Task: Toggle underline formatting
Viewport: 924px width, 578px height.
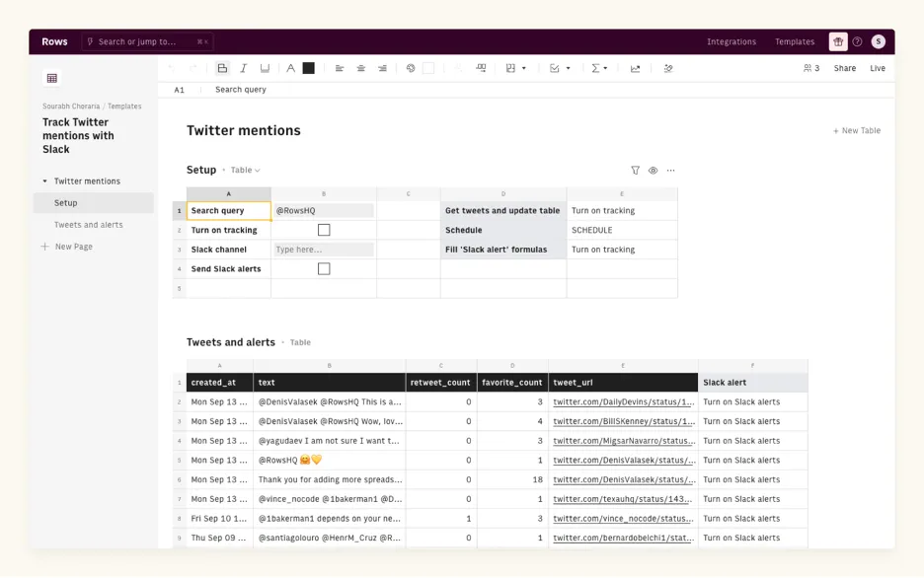Action: point(265,68)
